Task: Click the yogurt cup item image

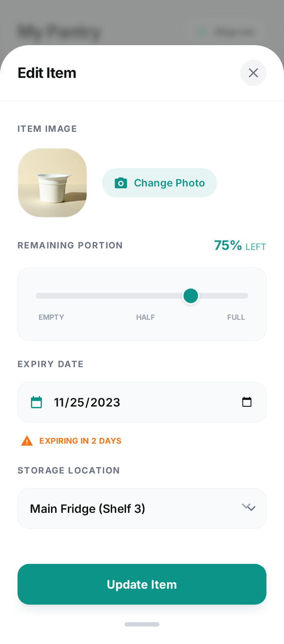Action: click(x=52, y=183)
